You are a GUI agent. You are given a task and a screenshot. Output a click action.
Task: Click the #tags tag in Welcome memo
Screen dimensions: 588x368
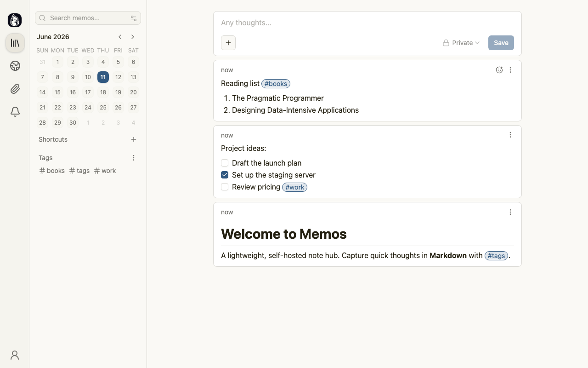[x=496, y=256]
